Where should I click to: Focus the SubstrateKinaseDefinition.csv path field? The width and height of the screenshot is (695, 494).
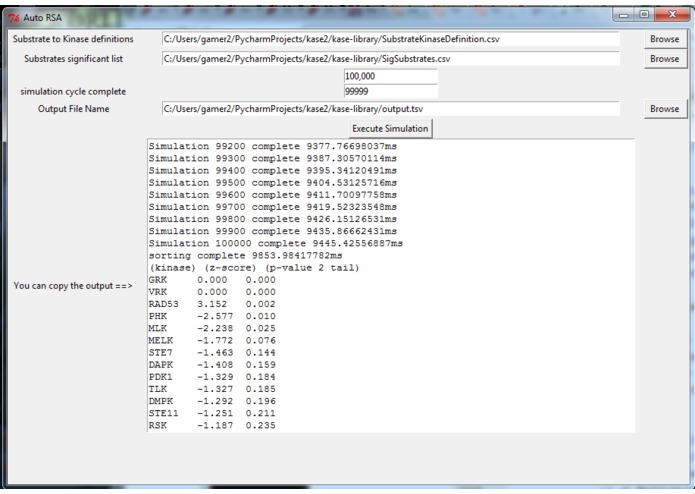pos(390,39)
